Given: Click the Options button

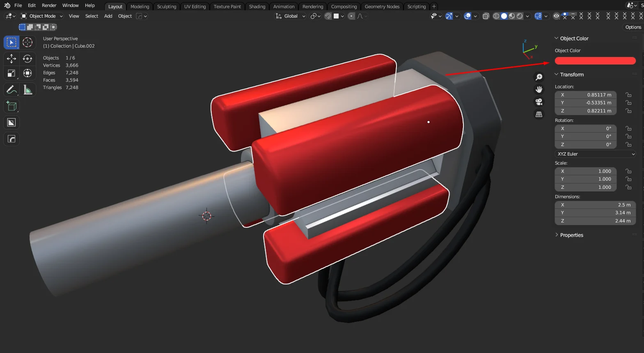Looking at the screenshot, I should 633,27.
